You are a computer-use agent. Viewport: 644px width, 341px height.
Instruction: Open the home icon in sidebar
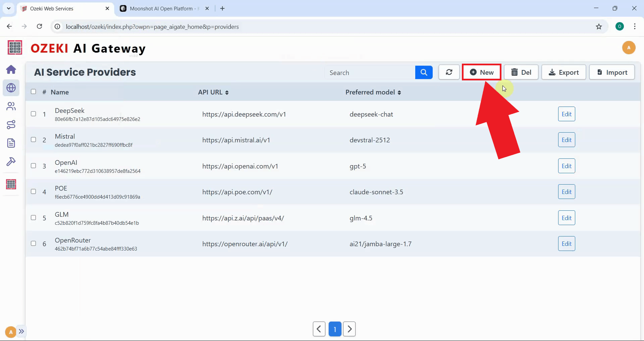[11, 70]
